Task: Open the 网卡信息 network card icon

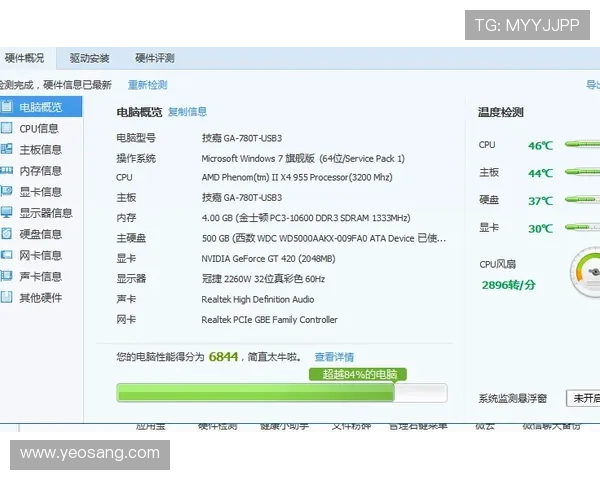Action: pos(7,255)
